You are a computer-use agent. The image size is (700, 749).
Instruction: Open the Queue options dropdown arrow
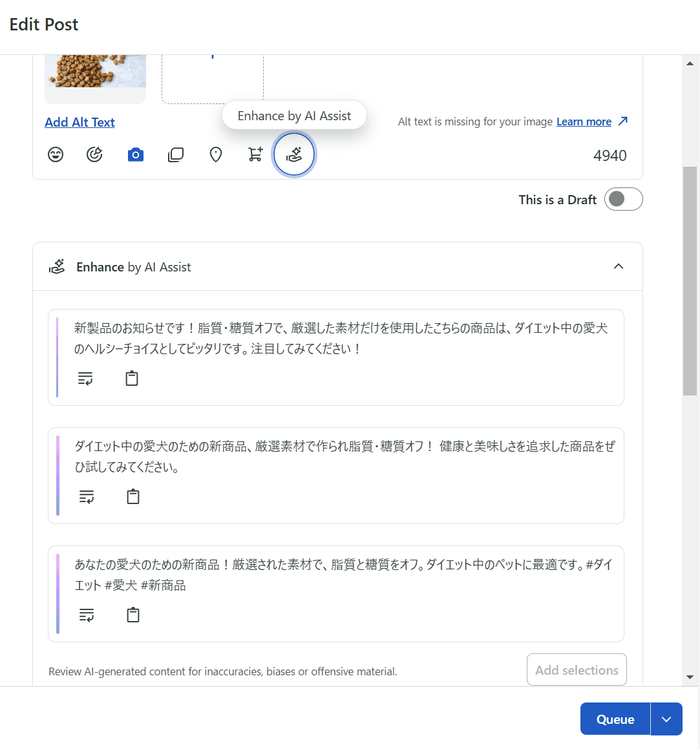coord(666,719)
